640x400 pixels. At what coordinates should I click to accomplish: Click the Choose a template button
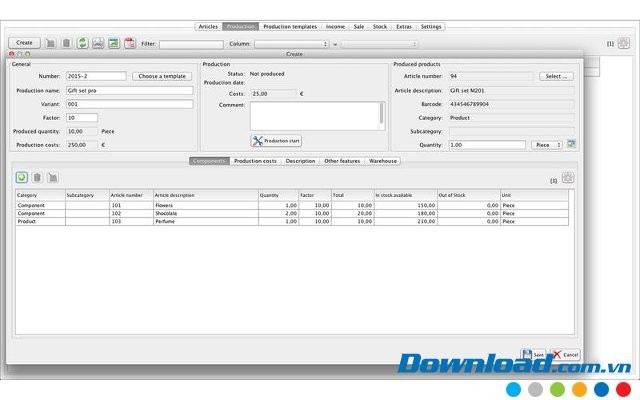pos(161,76)
